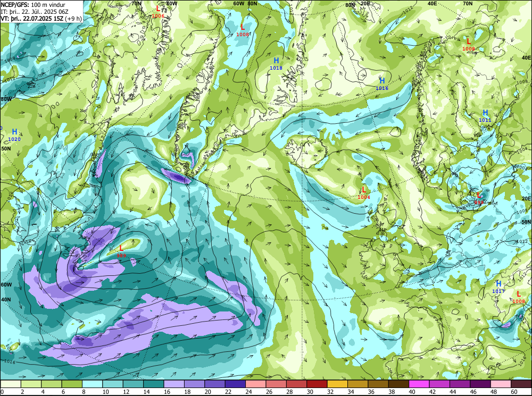532x396 pixels.
Task: Pick the 6–8 olive green legend swatch
Action: coord(72,384)
